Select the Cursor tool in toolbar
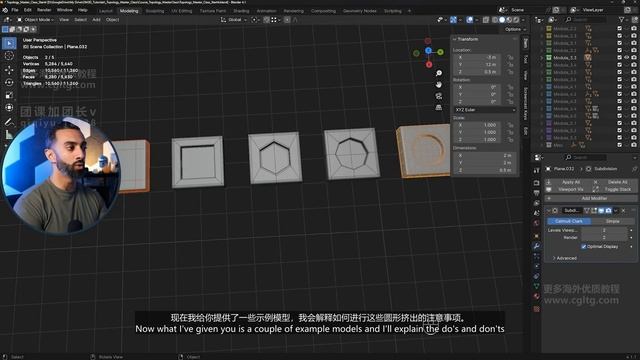Screen dimensions: 640x360 point(9,56)
